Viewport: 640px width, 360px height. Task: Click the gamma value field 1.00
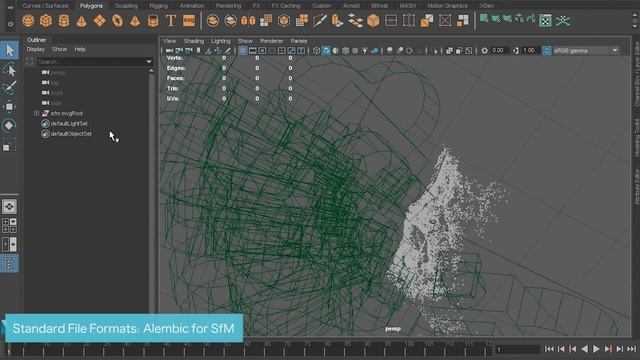click(529, 51)
